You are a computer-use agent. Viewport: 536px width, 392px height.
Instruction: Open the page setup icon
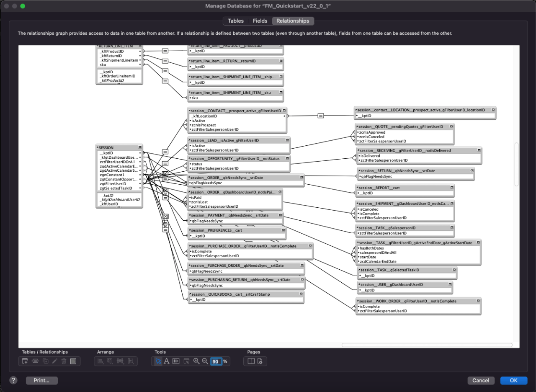click(260, 361)
